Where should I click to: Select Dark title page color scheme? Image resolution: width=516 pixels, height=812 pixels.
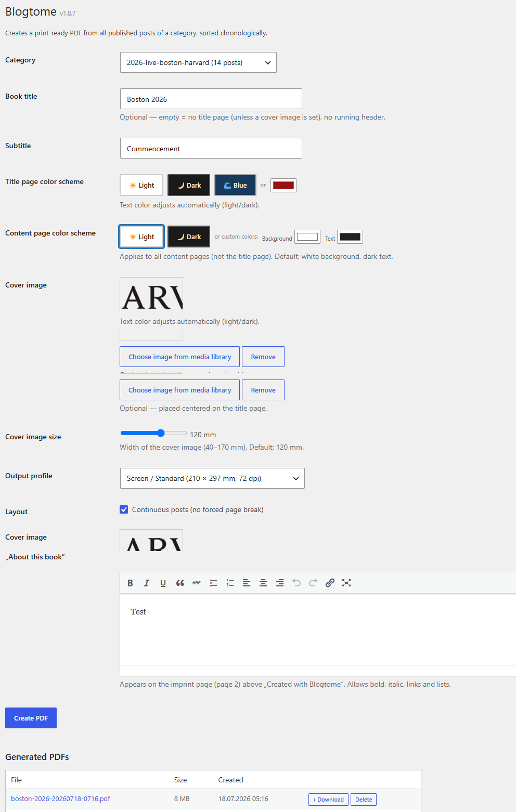click(189, 185)
